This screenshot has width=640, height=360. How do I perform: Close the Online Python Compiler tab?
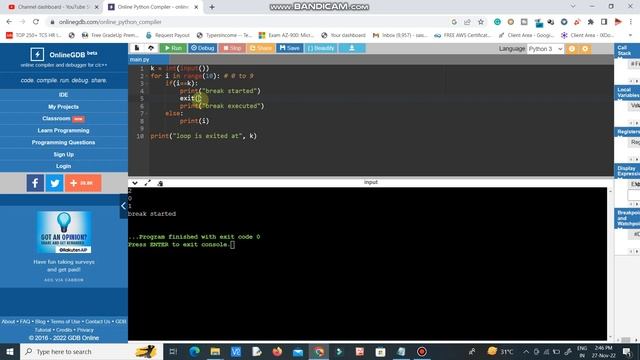coord(196,7)
